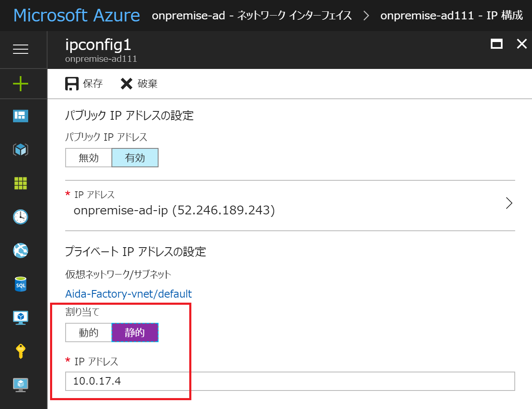Expand the IP アドレス selector chevron

coord(509,203)
